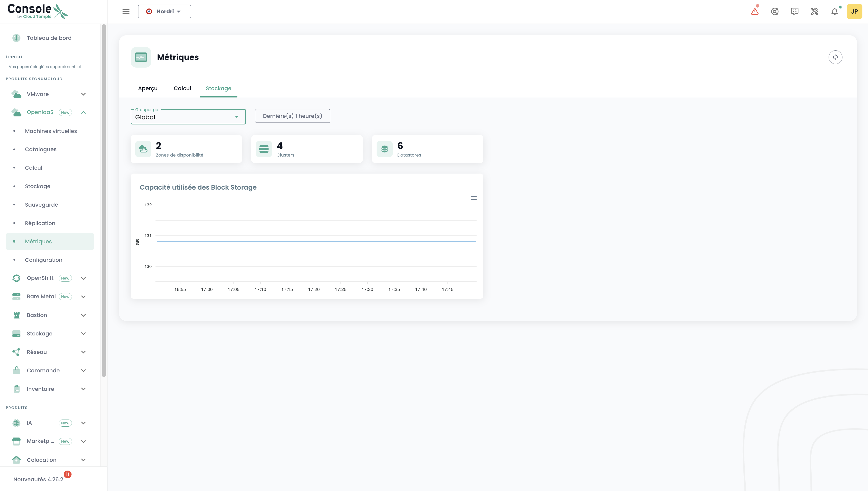This screenshot has width=868, height=491.
Task: Click the sidebar vertical scrollbar
Action: [104, 200]
